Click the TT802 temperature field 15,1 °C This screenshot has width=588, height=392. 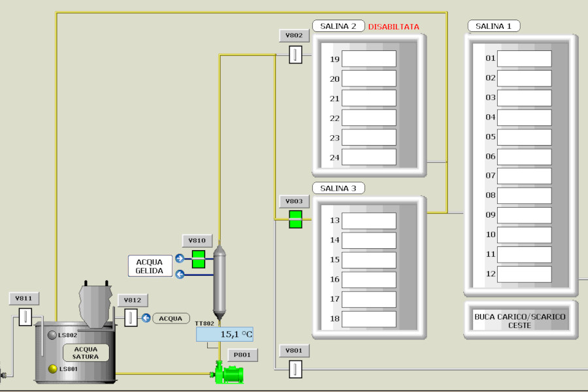click(224, 335)
